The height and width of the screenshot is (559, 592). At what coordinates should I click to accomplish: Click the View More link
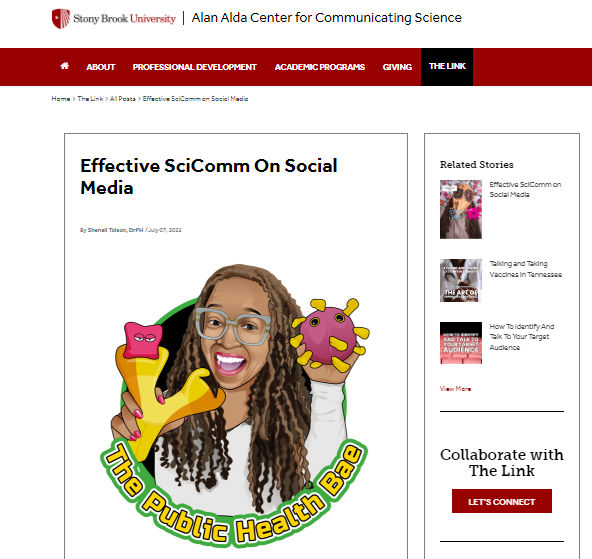coord(455,389)
